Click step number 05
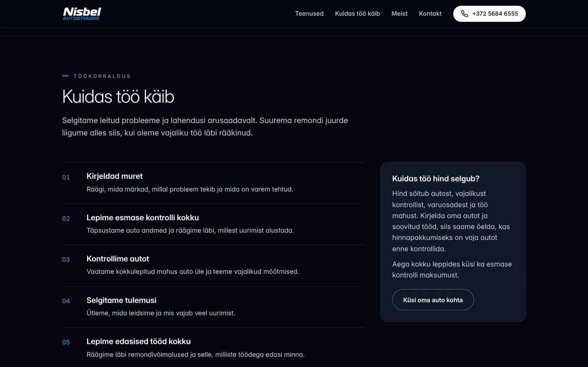The image size is (588, 367). [66, 342]
